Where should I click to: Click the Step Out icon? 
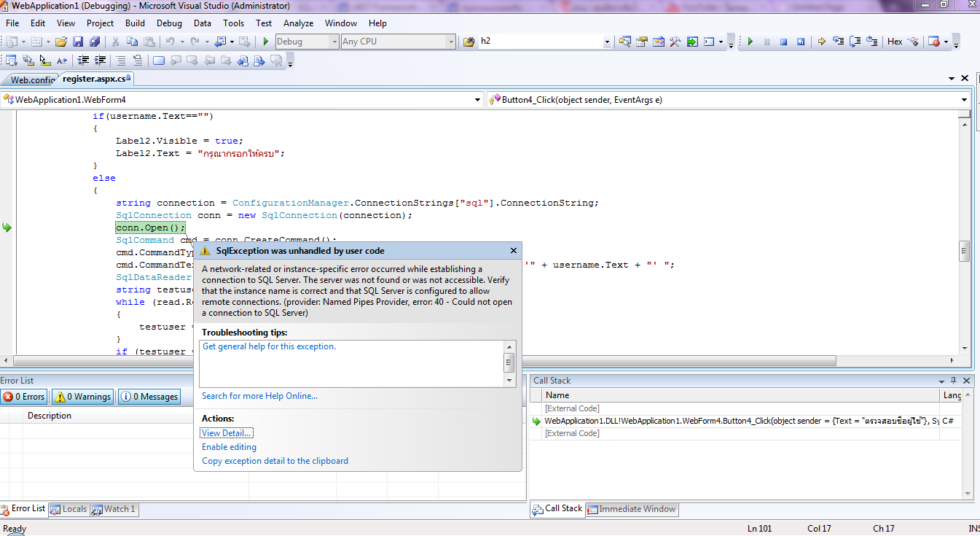pyautogui.click(x=871, y=42)
